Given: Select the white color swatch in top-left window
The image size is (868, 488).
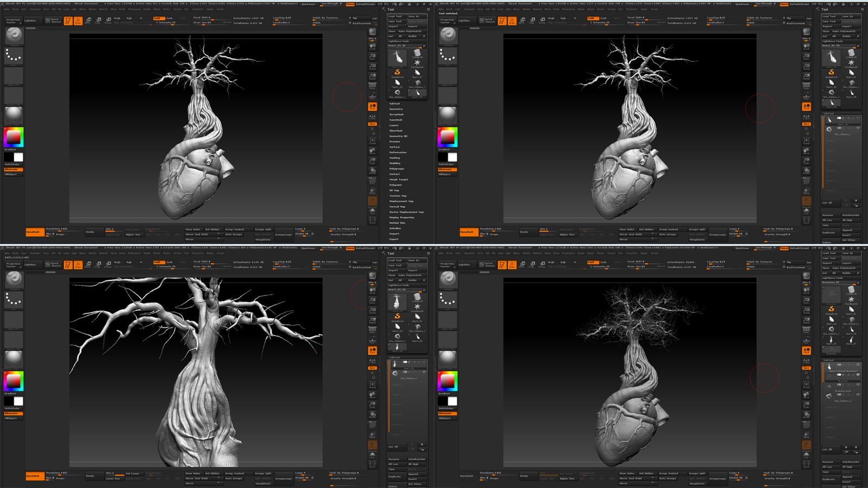Looking at the screenshot, I should [18, 157].
